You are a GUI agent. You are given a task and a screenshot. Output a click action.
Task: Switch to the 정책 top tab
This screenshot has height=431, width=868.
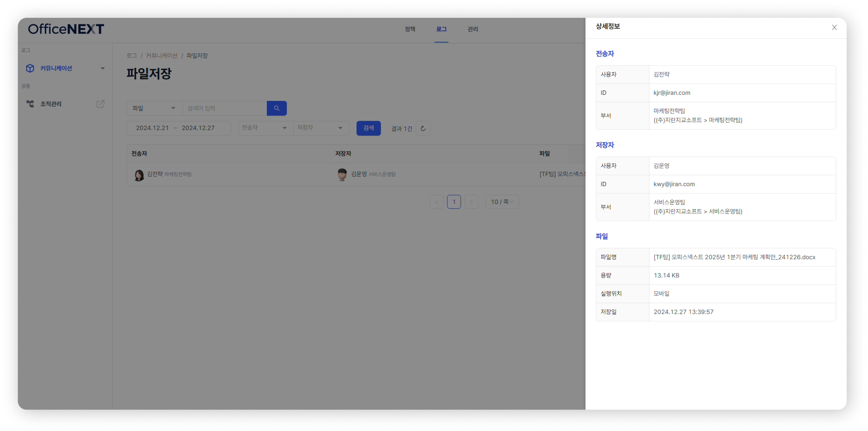(410, 29)
